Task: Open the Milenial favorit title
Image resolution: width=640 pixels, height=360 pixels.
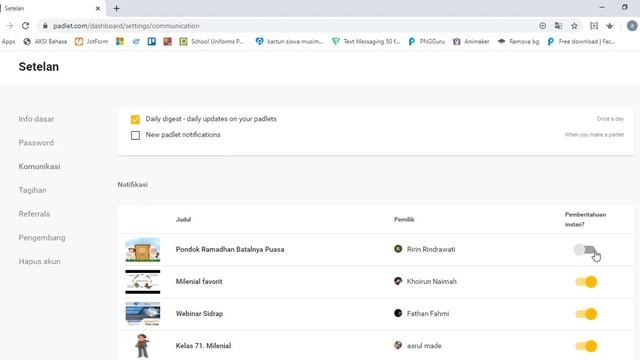Action: pos(199,282)
